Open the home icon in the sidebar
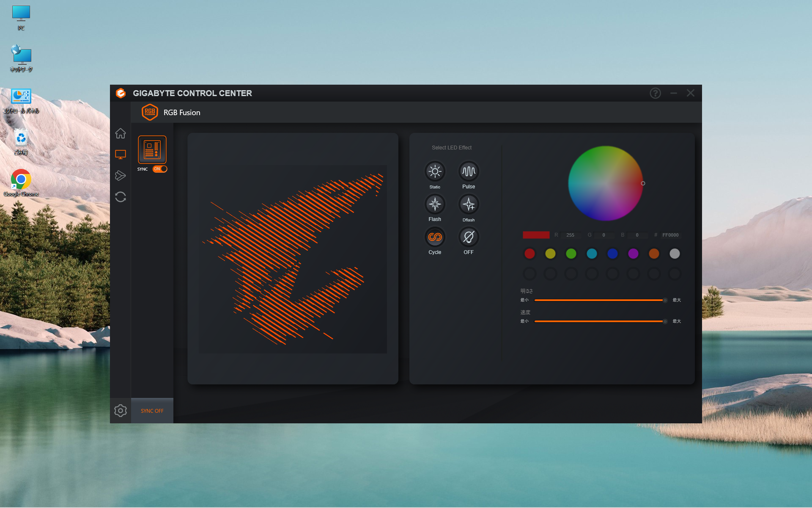 121,133
